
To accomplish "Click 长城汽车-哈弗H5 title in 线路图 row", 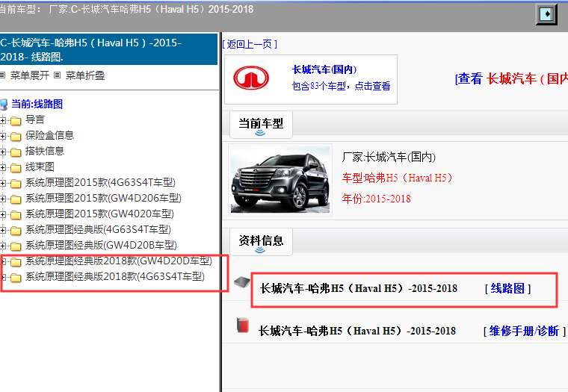I will pos(359,288).
